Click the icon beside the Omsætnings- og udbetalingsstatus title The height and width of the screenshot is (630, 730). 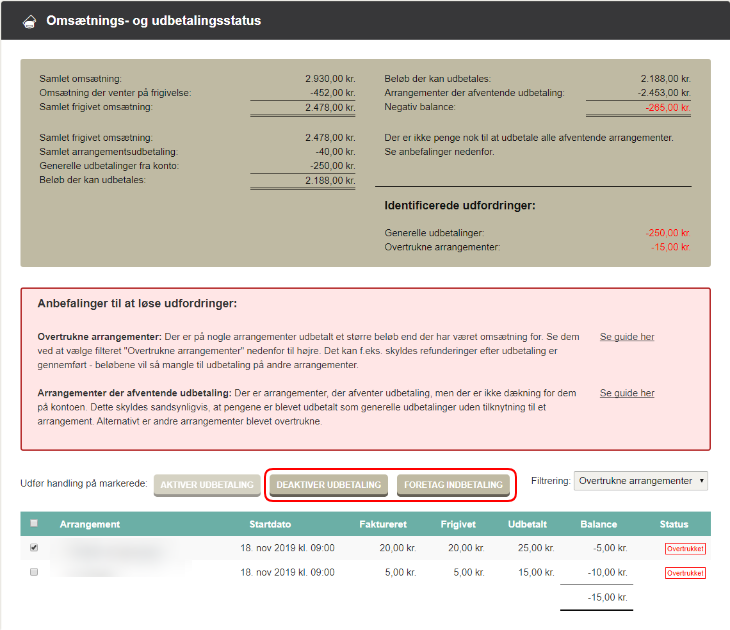point(29,21)
